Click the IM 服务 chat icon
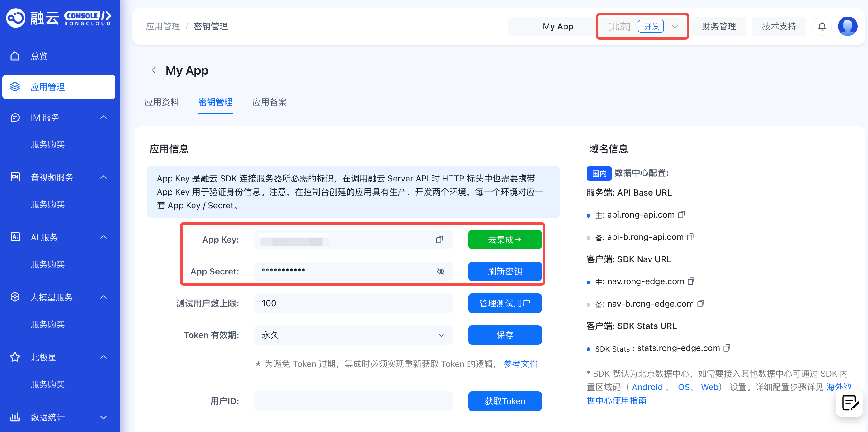 pos(15,117)
